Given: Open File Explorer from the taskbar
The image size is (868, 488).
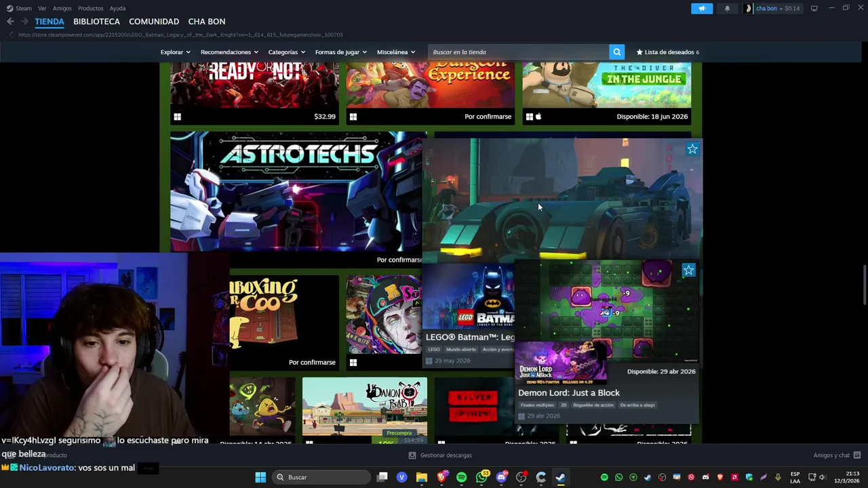Looking at the screenshot, I should click(422, 477).
